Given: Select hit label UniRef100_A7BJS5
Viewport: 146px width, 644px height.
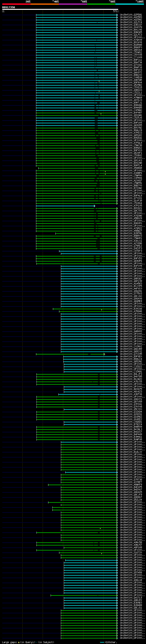Looking at the screenshot, I should point(131,382).
